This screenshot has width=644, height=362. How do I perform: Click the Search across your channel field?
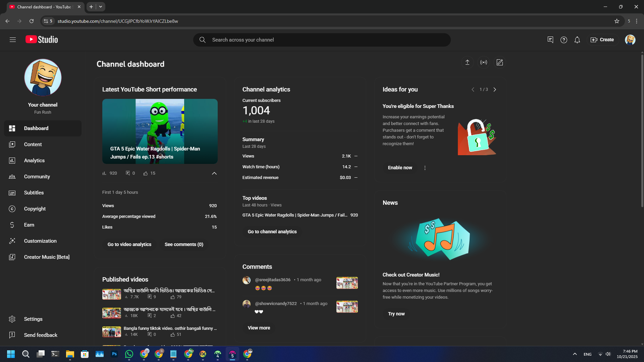pos(322,40)
